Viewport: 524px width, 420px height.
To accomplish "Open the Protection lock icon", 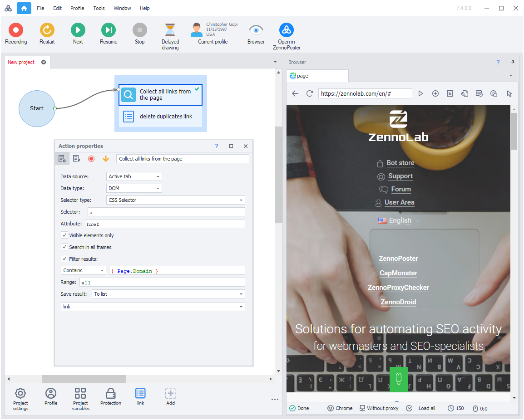I will [x=110, y=394].
